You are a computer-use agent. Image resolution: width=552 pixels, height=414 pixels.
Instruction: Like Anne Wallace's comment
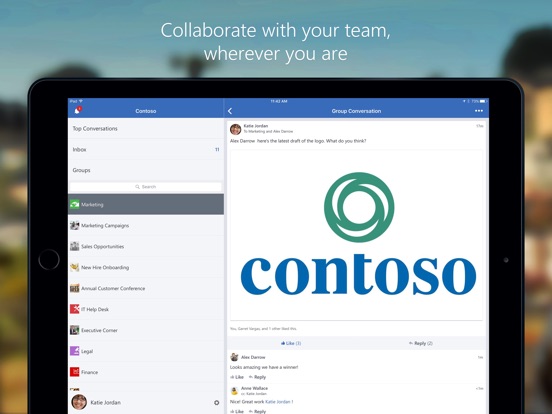click(237, 411)
